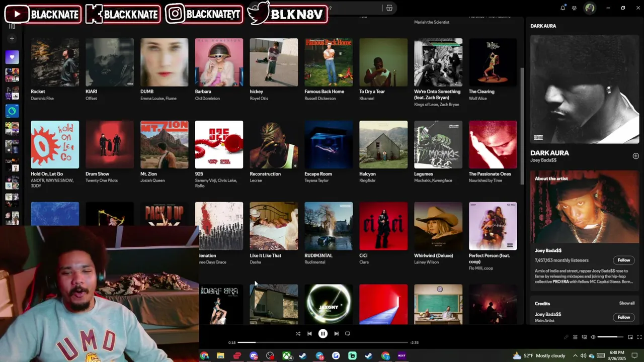Open the 925 album cover
Viewport: 644px width, 362px height.
219,144
